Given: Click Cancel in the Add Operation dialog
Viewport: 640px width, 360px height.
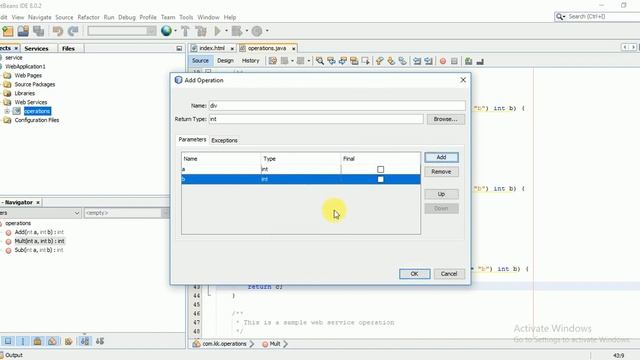Looking at the screenshot, I should pos(449,274).
